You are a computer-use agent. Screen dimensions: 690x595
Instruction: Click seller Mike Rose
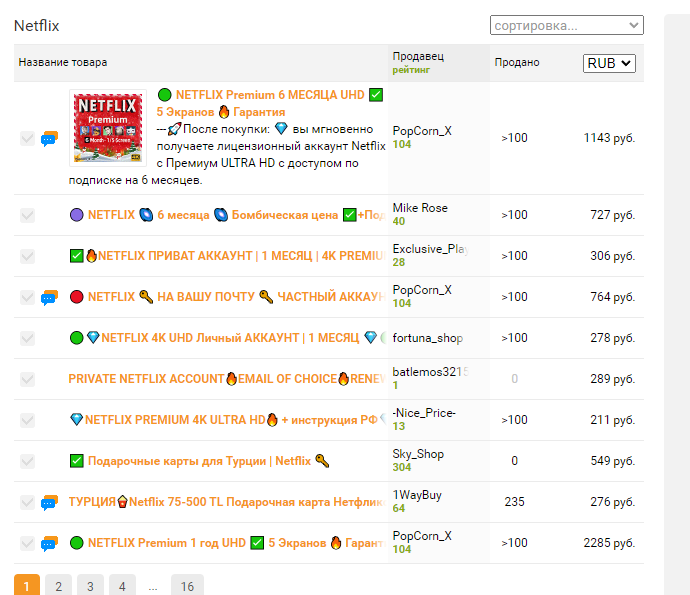pos(420,208)
